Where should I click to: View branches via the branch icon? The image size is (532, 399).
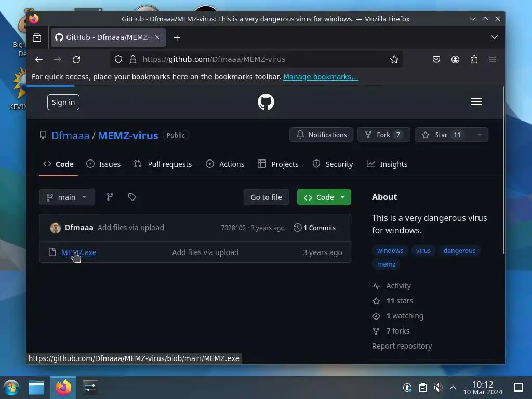pos(110,197)
